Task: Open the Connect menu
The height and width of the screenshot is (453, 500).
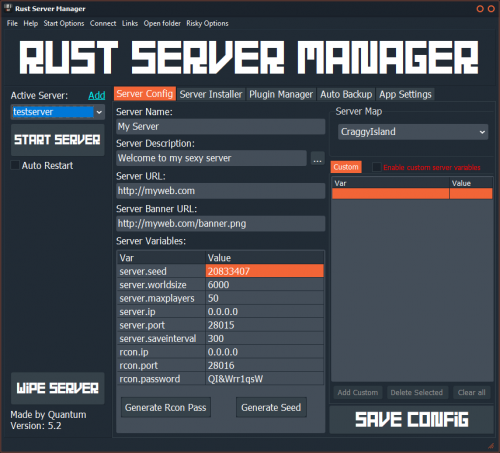Action: [103, 23]
